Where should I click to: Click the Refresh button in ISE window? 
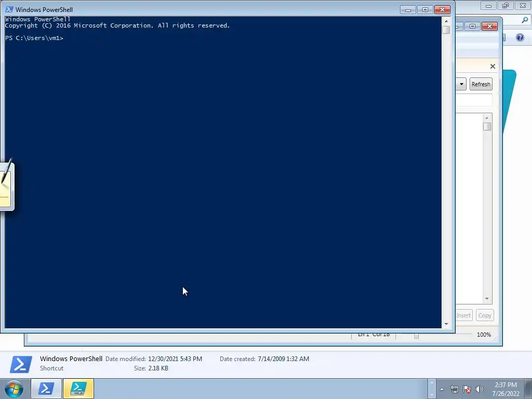[x=481, y=84]
